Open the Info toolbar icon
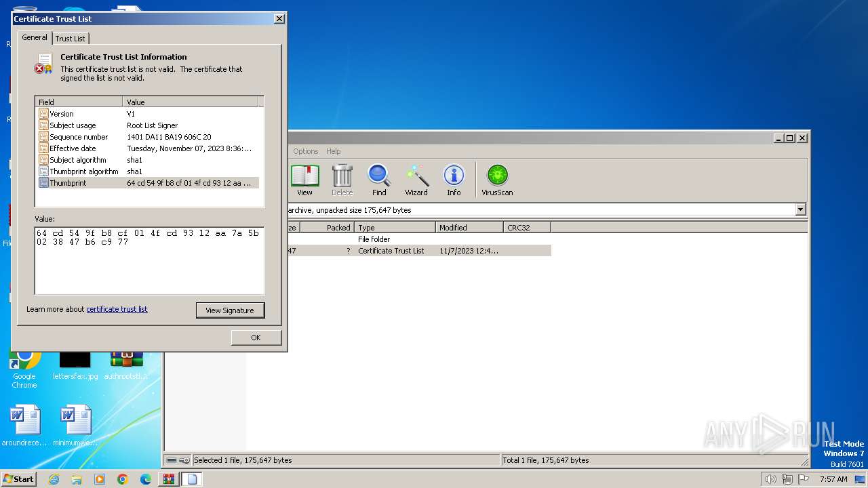The image size is (868, 488). click(x=454, y=180)
